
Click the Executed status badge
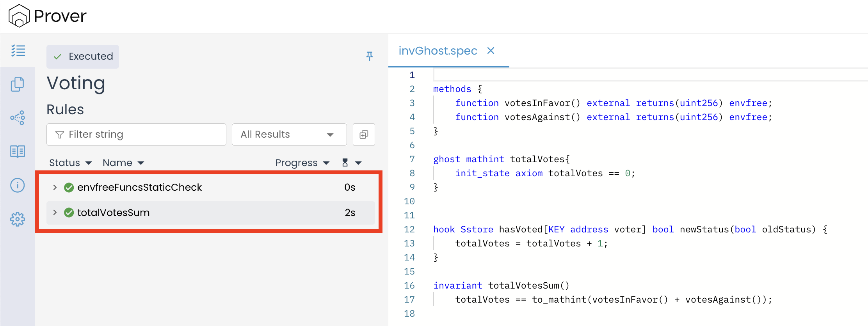tap(83, 57)
